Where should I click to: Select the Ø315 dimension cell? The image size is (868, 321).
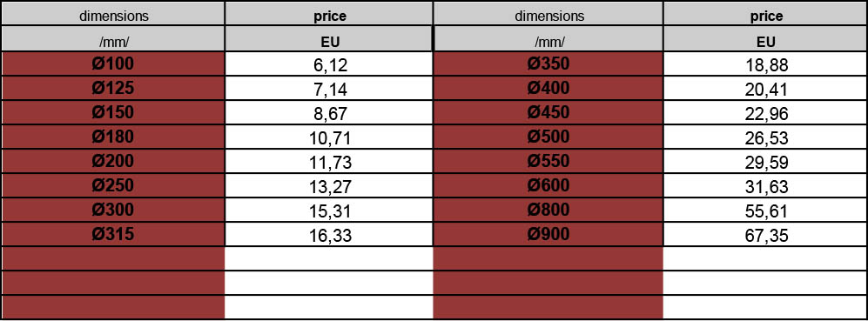click(113, 234)
